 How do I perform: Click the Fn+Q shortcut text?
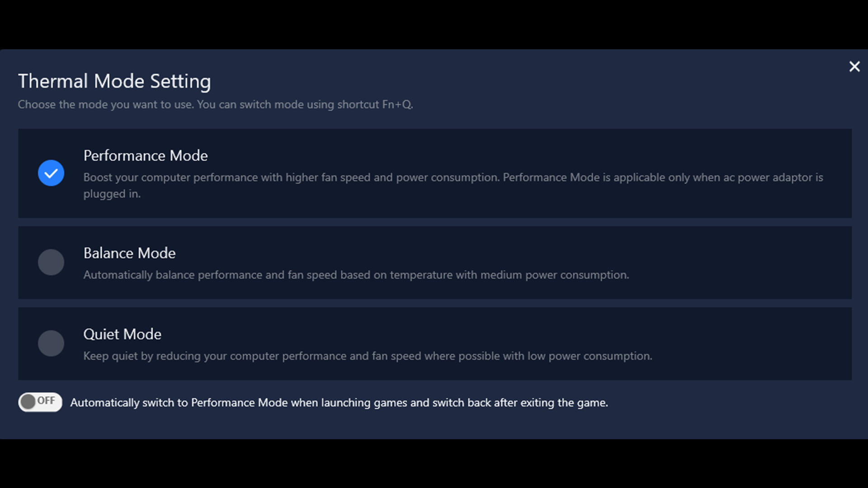coord(397,105)
